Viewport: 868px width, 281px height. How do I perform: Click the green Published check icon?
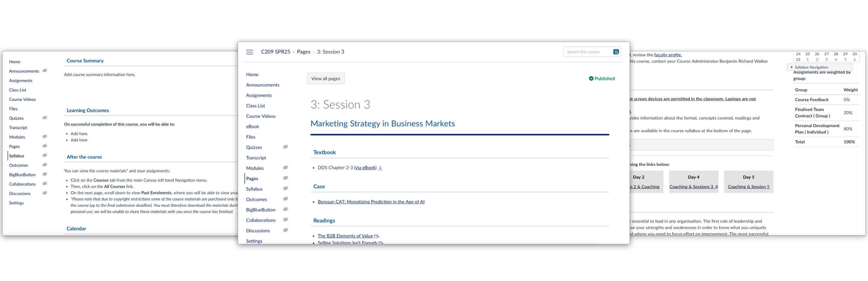(x=591, y=79)
